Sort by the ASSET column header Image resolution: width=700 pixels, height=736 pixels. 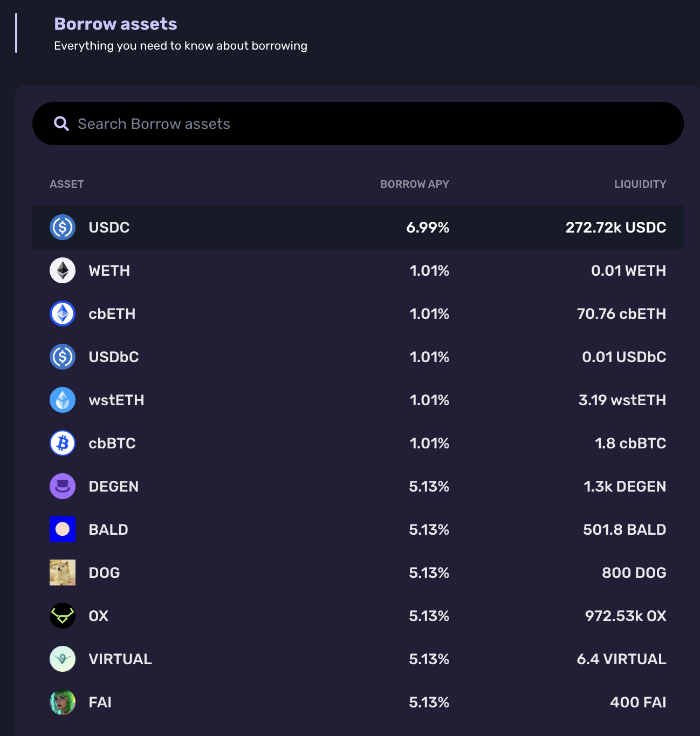pyautogui.click(x=67, y=184)
